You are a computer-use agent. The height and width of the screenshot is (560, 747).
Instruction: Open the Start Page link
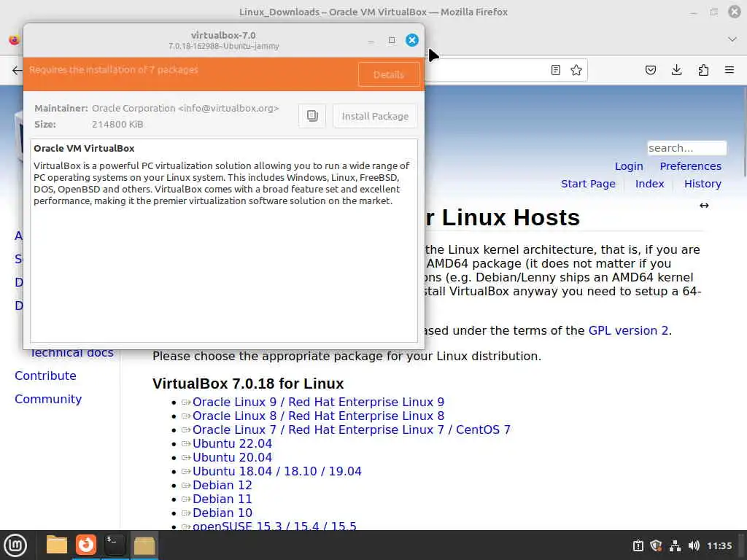coord(588,184)
